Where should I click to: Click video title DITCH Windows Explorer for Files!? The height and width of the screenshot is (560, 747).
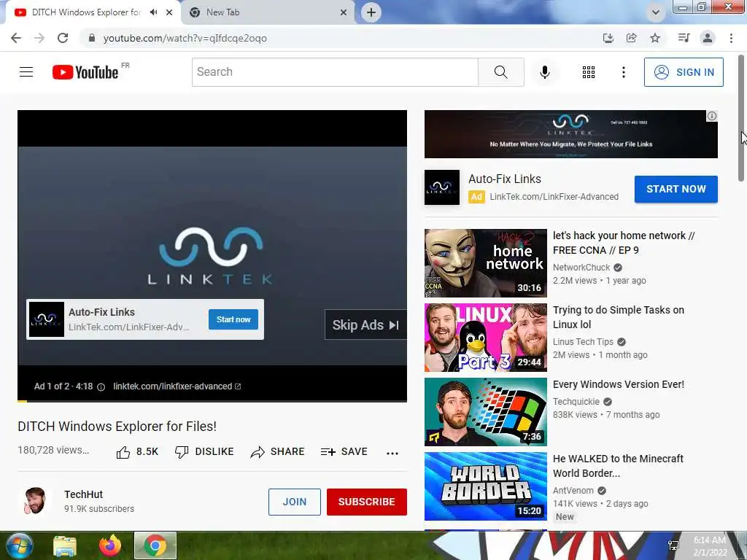[117, 426]
